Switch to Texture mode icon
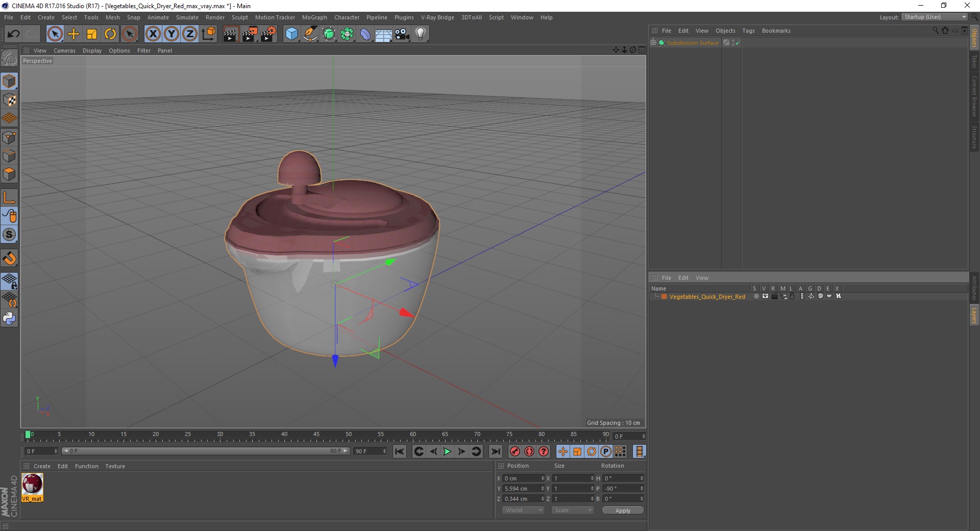The width and height of the screenshot is (980, 531). [x=9, y=100]
